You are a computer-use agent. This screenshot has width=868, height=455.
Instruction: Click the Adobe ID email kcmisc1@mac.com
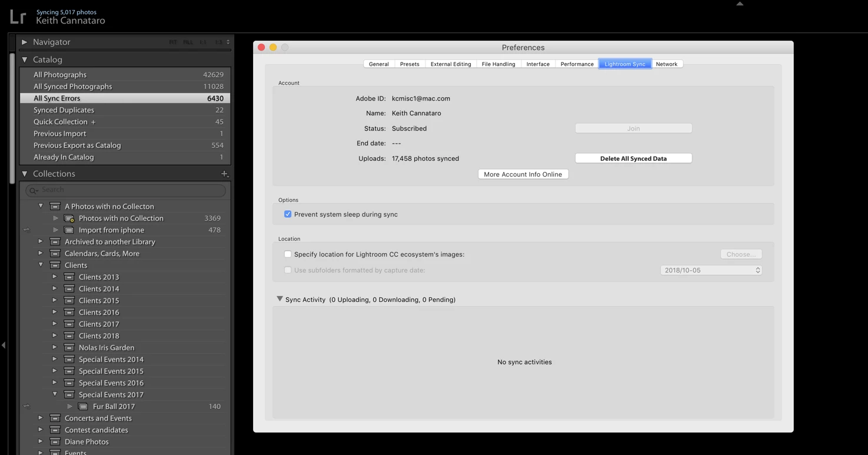pos(421,98)
